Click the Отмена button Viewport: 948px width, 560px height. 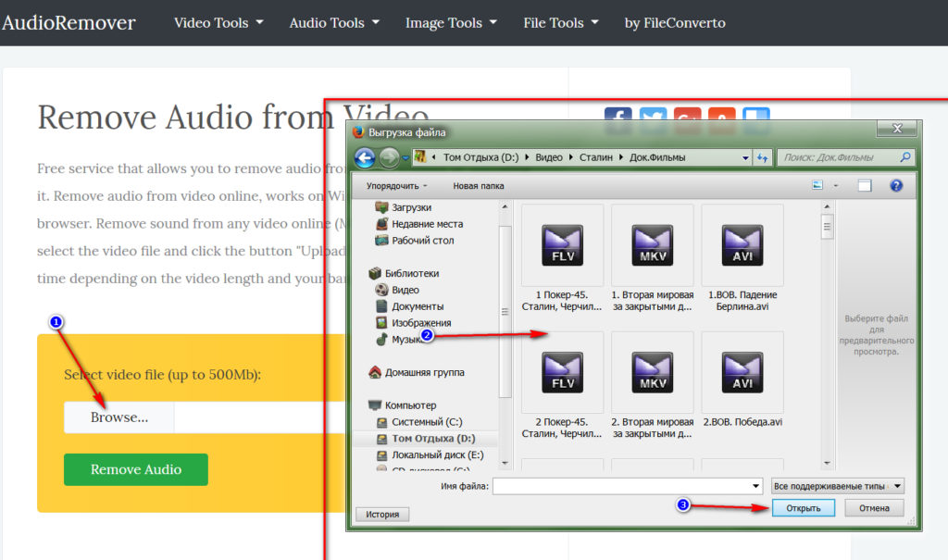pyautogui.click(x=874, y=508)
